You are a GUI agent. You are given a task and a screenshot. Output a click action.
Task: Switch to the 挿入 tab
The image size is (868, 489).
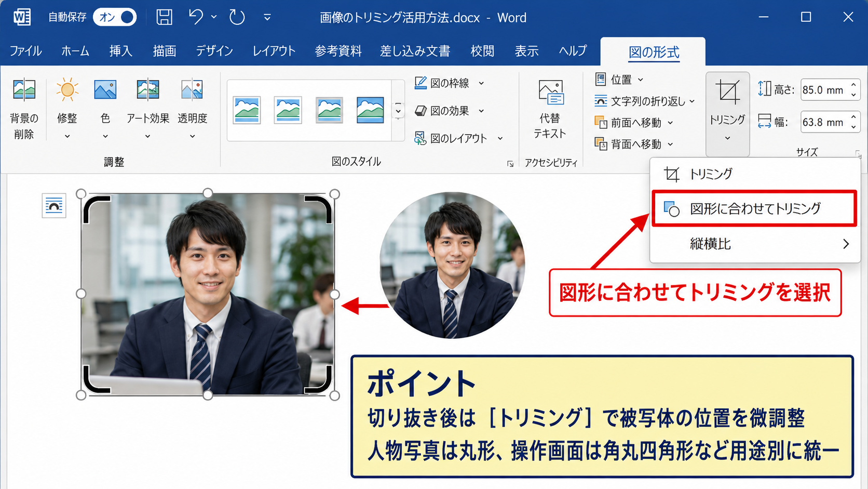point(120,51)
